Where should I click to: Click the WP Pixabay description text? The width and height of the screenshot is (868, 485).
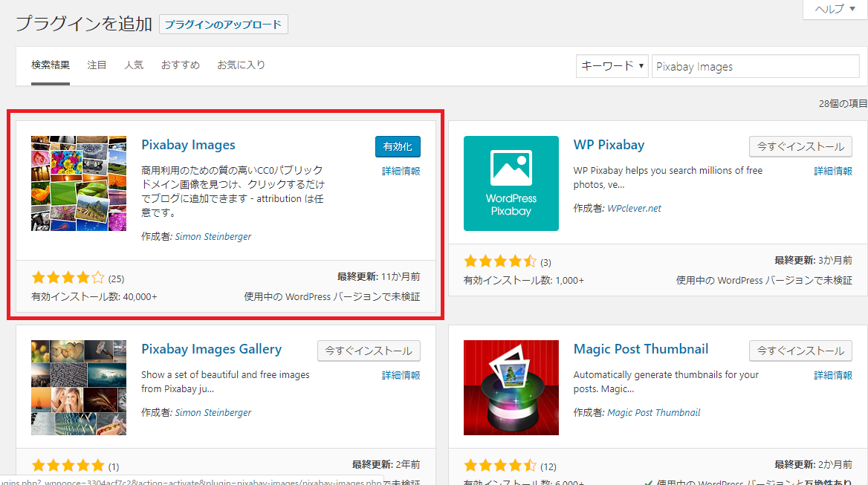668,178
